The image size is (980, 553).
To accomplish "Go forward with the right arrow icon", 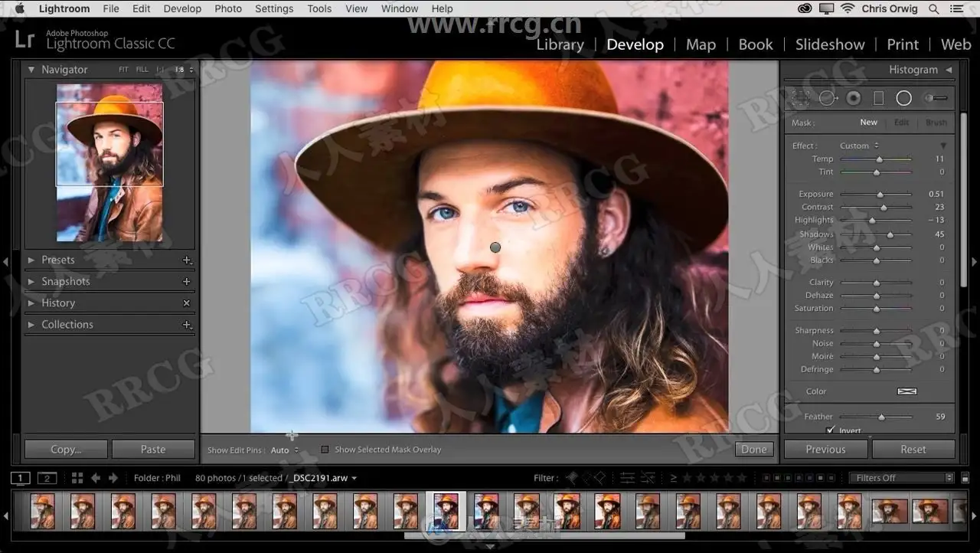I will [113, 478].
